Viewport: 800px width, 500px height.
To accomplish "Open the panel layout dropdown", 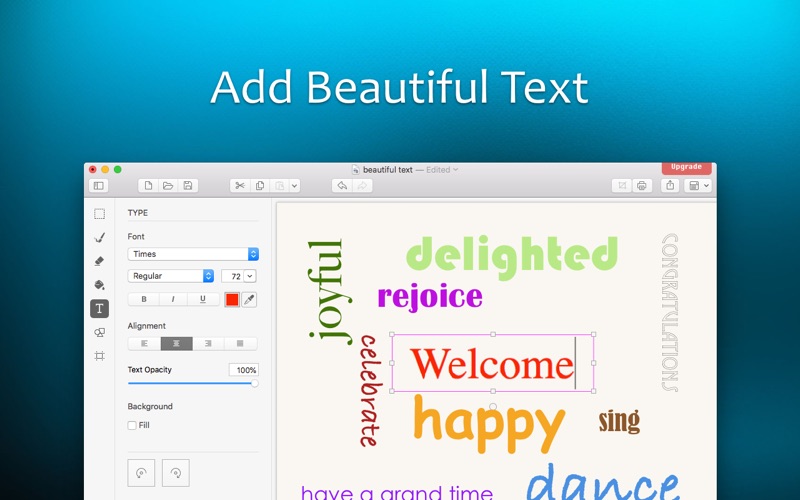I will [x=699, y=186].
